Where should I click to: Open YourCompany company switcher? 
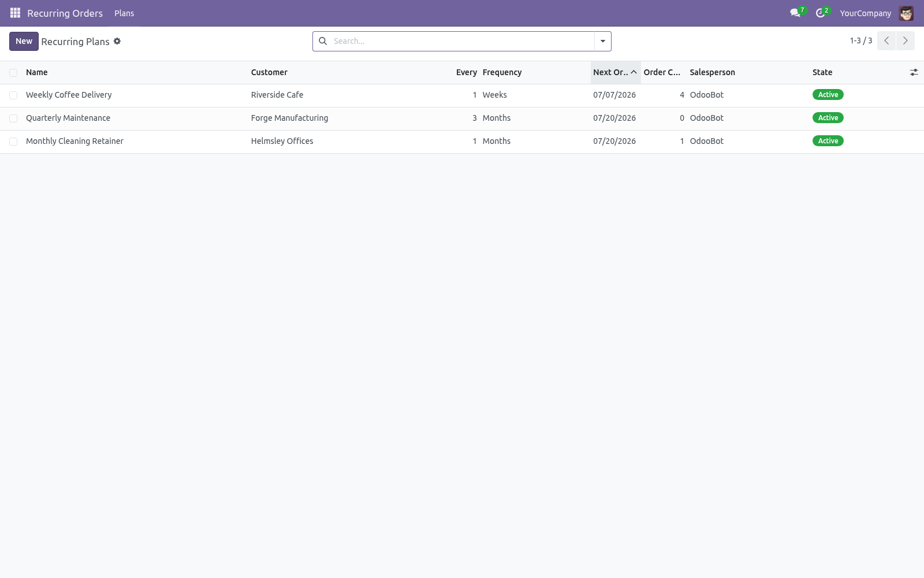[x=865, y=13]
